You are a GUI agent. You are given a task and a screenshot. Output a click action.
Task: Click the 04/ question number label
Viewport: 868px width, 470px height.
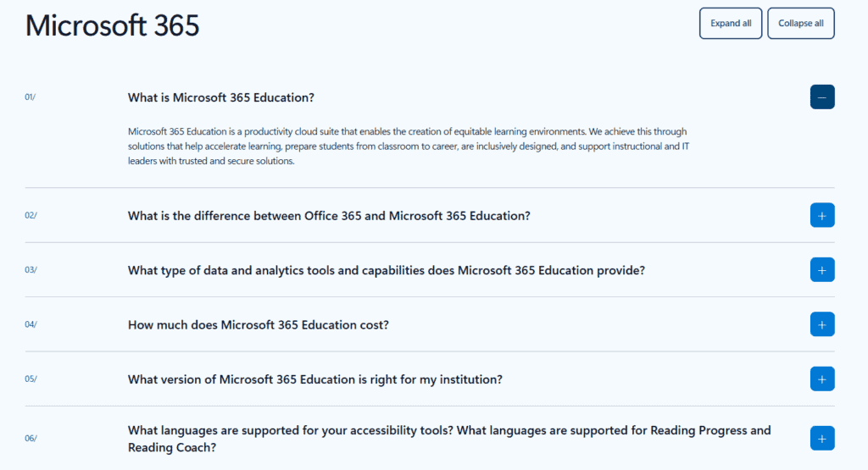31,324
